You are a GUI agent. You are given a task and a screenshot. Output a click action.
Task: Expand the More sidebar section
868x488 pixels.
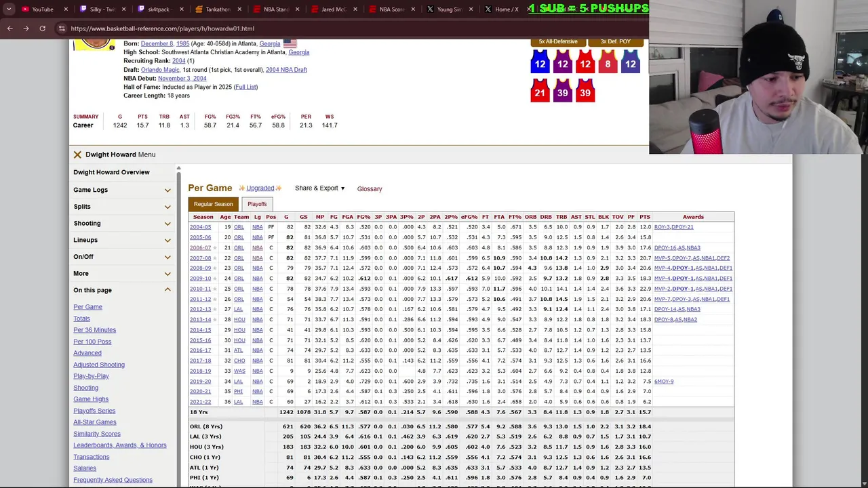[x=122, y=273]
